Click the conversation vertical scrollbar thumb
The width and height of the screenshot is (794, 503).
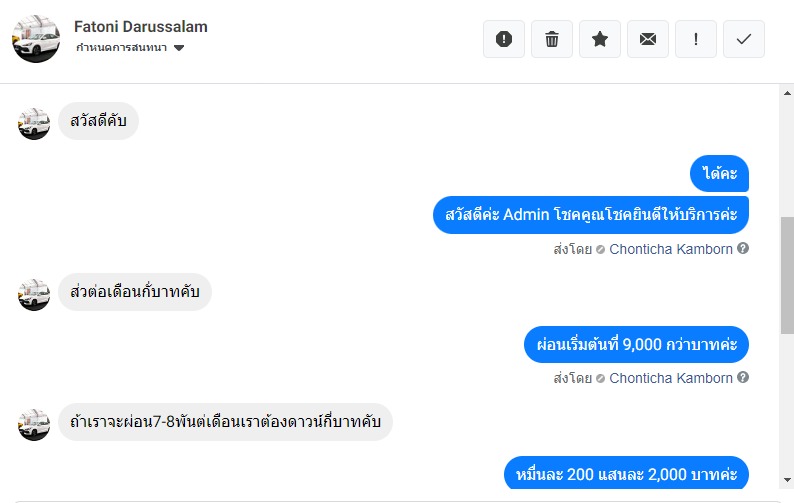[787, 274]
